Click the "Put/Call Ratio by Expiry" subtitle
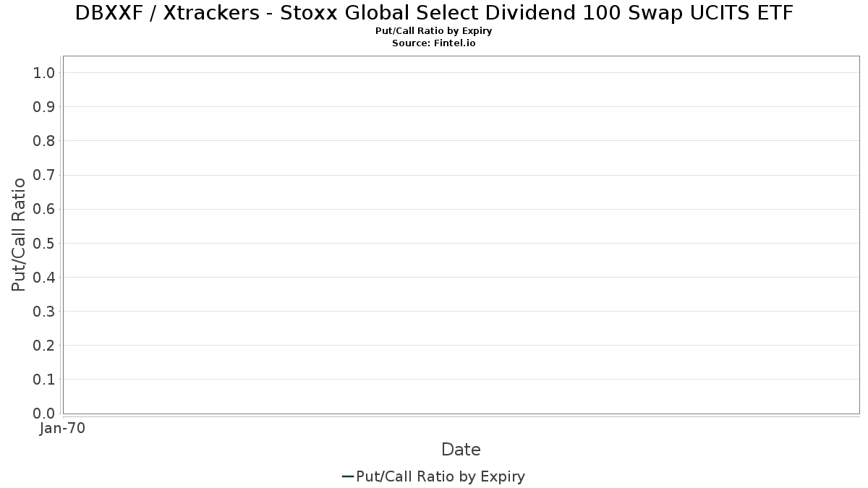The height and width of the screenshot is (488, 868). [434, 31]
